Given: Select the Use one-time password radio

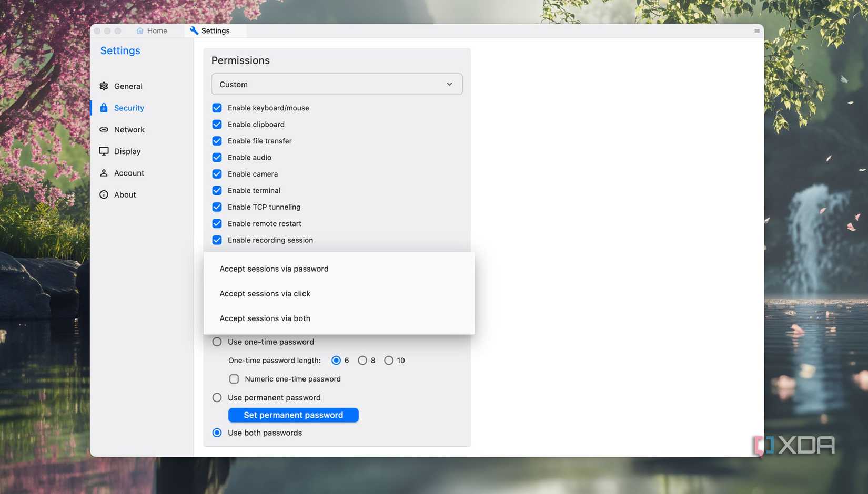Looking at the screenshot, I should (x=217, y=341).
